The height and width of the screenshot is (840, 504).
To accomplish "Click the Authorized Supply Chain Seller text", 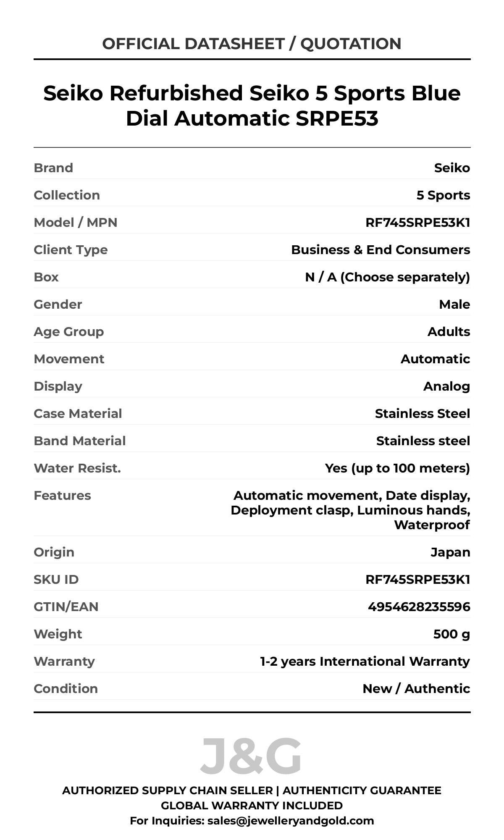I will coord(168,790).
